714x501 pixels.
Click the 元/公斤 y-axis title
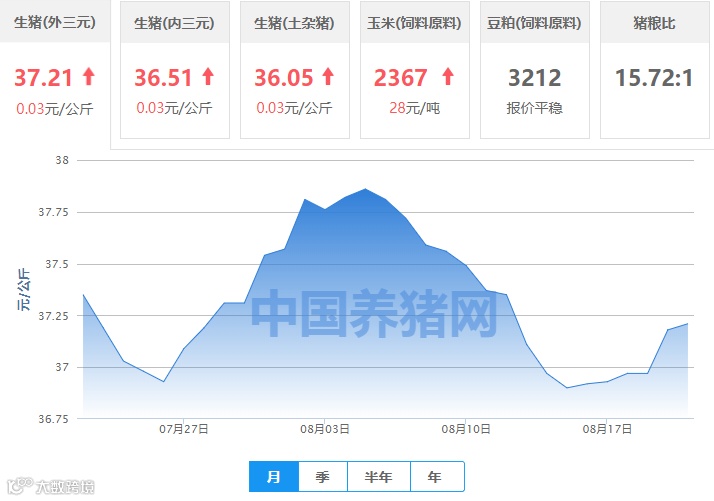tap(24, 290)
